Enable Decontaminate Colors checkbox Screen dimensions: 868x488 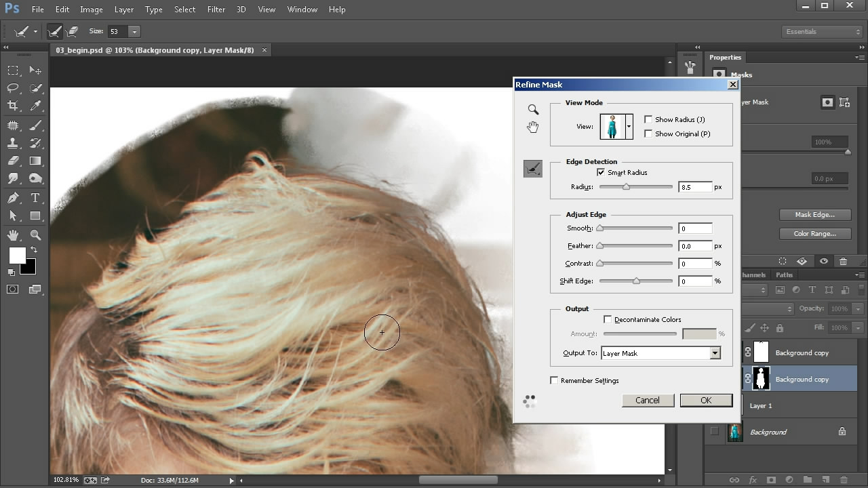(608, 319)
